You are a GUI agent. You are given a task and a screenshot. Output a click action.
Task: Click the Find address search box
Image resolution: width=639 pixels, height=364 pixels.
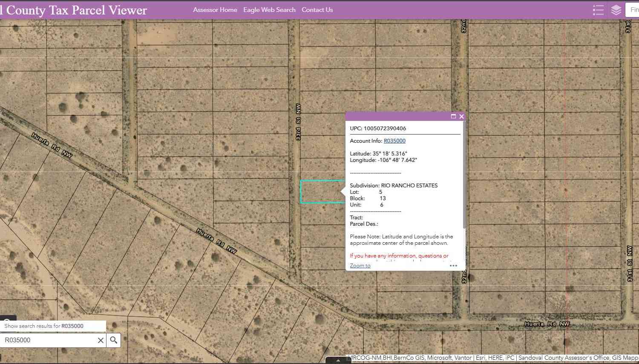pos(632,10)
